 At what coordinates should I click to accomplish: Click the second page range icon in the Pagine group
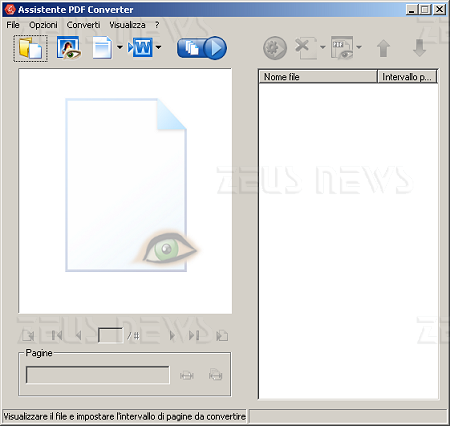coord(215,375)
